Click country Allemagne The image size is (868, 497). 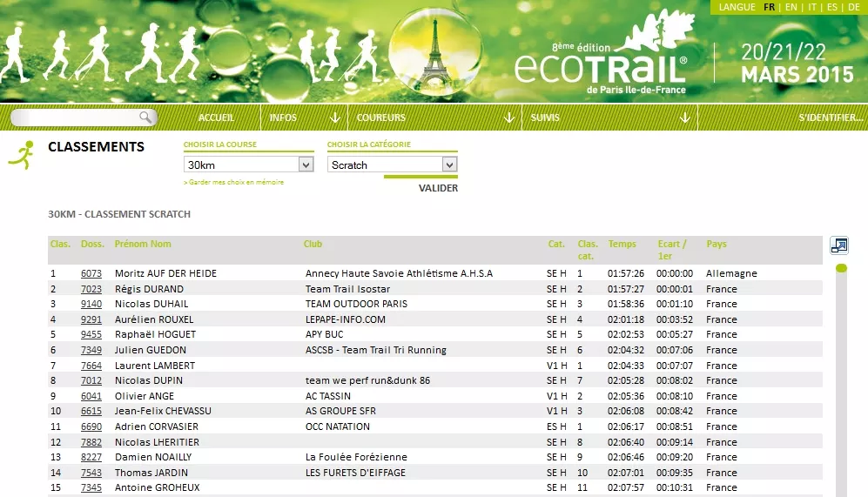[731, 273]
